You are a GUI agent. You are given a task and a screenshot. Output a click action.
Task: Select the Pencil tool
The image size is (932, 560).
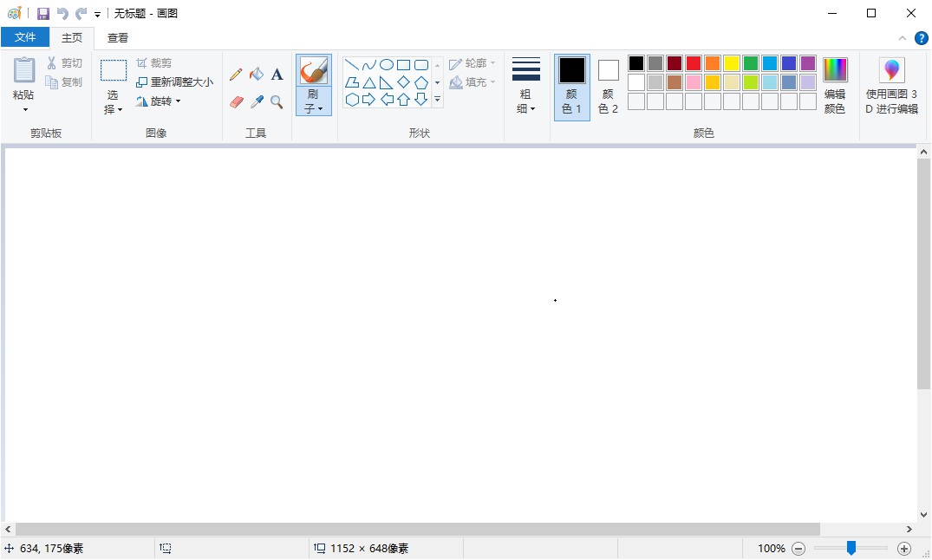pos(236,75)
